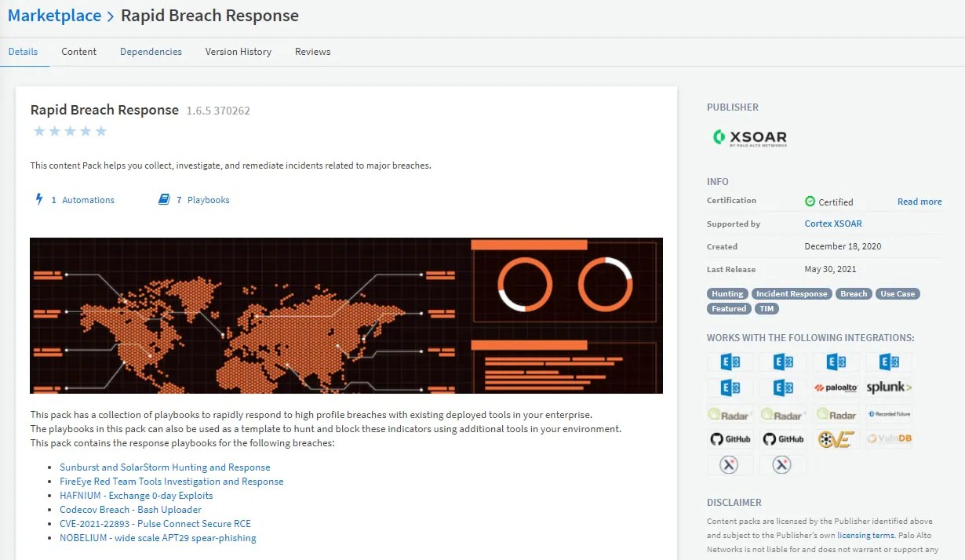This screenshot has width=965, height=560.
Task: Open the Recorded Future integration logo
Action: (889, 413)
